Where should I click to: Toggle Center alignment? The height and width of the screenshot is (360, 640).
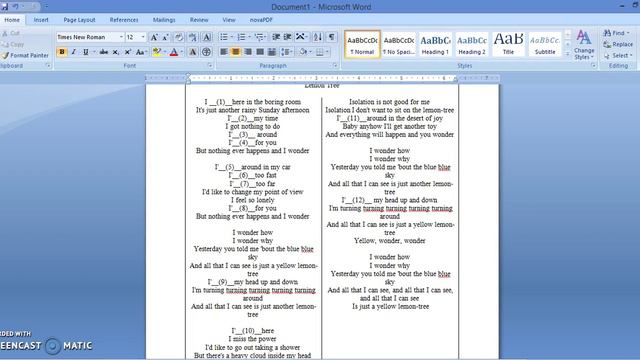click(x=236, y=52)
